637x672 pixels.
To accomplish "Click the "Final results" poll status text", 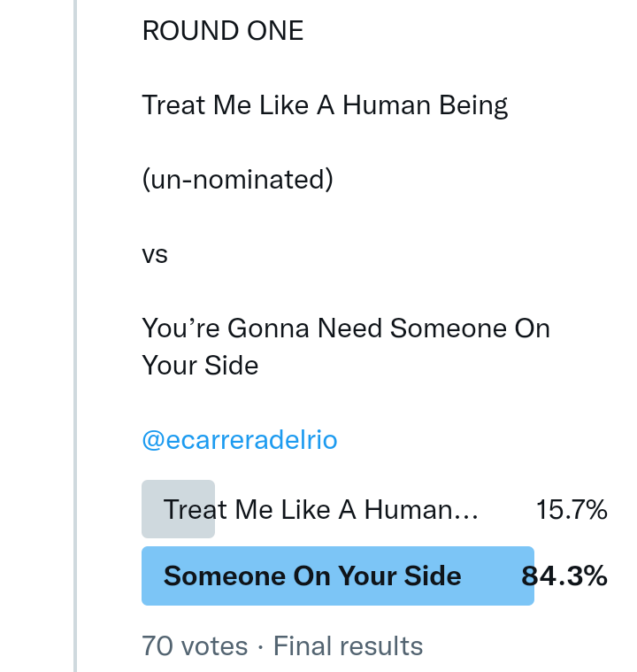I will coord(348,646).
